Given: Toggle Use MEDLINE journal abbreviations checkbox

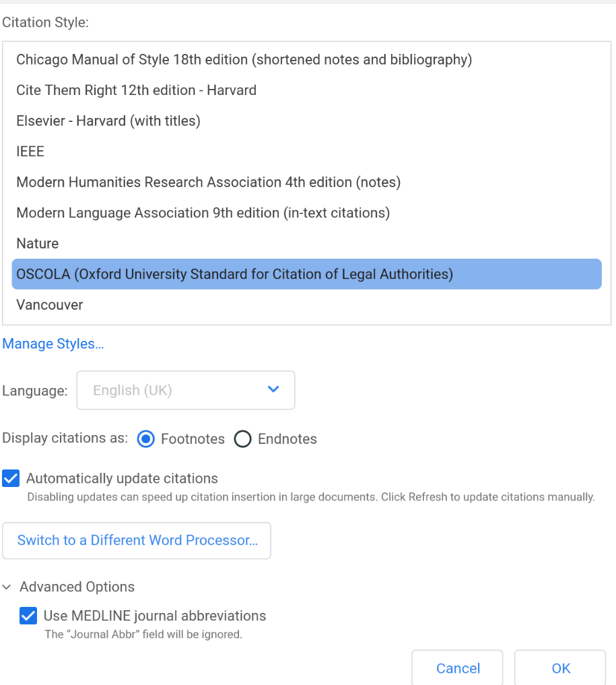Looking at the screenshot, I should [x=28, y=616].
